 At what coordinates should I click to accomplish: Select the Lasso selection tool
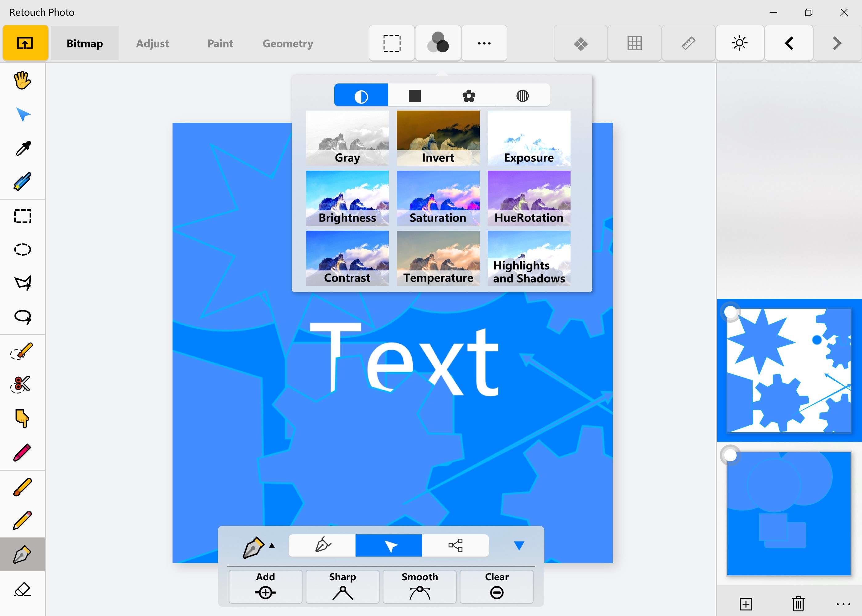point(22,317)
